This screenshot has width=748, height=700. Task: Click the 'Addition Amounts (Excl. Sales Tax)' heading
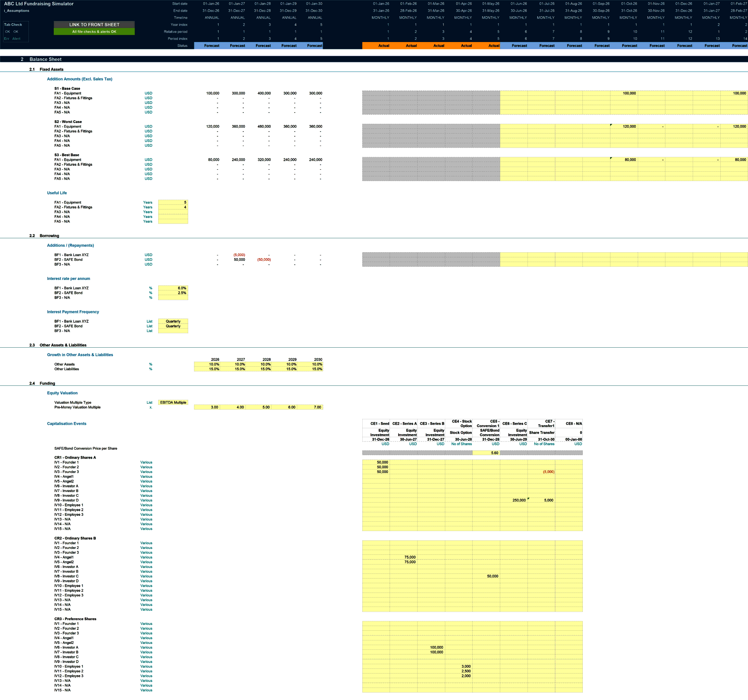pos(79,79)
